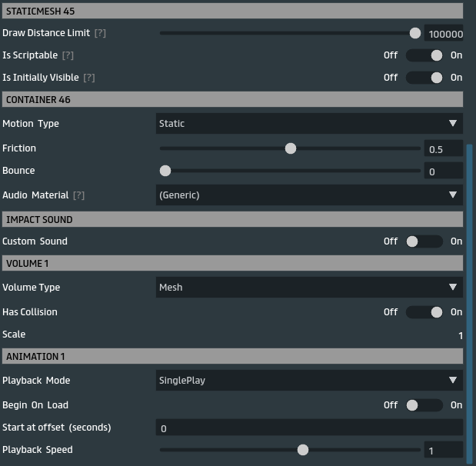Click the Draw Distance Limit value field
Image resolution: width=476 pixels, height=466 pixels.
pos(444,33)
